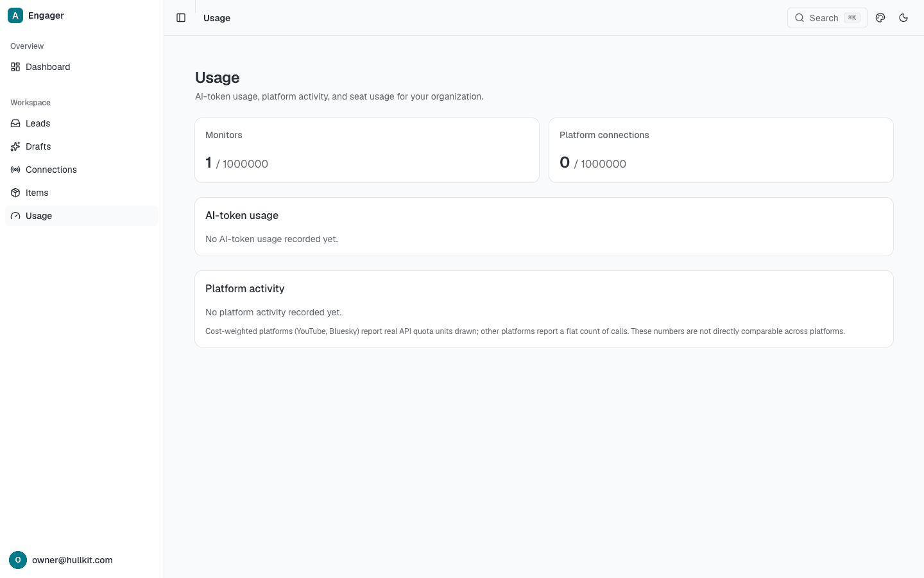
Task: Click the Usage gauge icon
Action: click(x=15, y=216)
